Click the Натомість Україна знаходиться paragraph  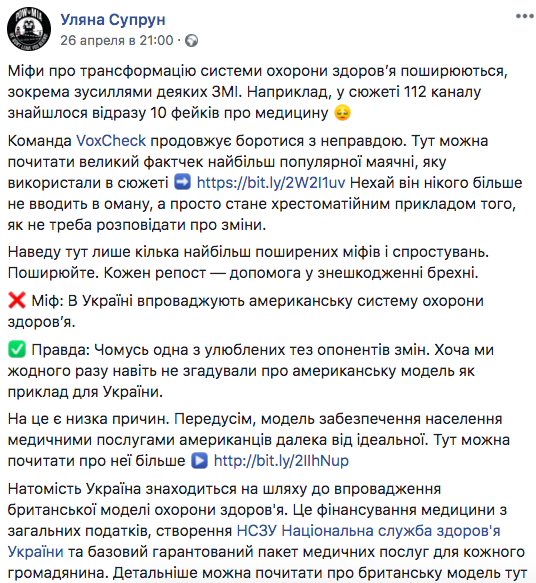[x=268, y=531]
